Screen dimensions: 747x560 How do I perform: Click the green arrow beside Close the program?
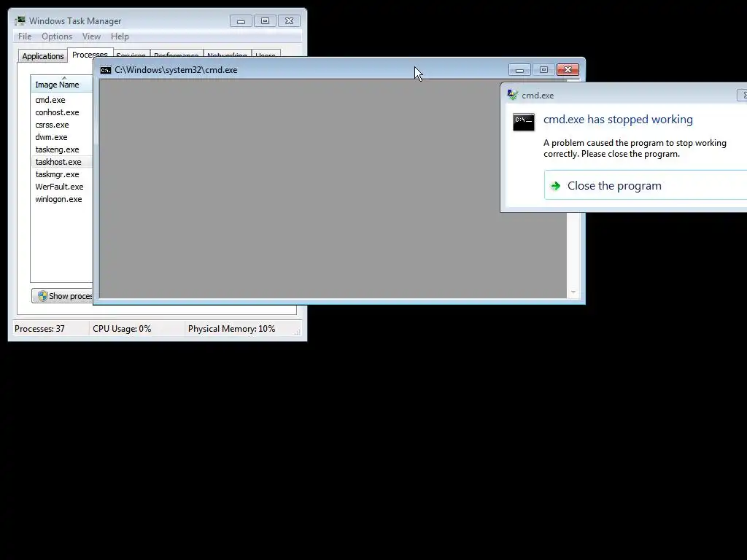[555, 186]
